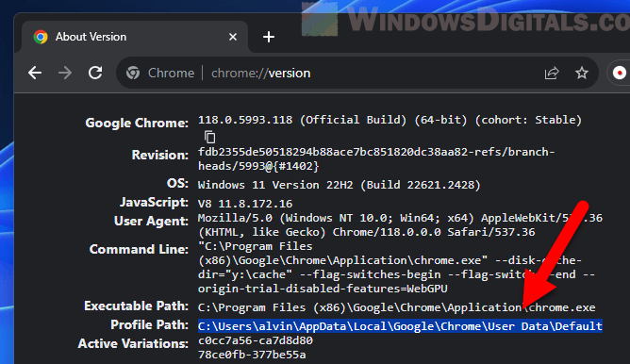Image resolution: width=630 pixels, height=364 pixels.
Task: Click the 'OS:' label
Action: coord(177,183)
